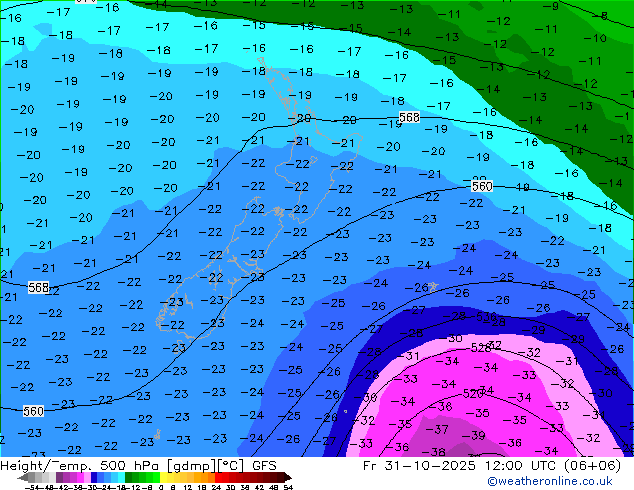The image size is (634, 490).
Task: Click the -9 temperature value at top right
Action: 551,6
